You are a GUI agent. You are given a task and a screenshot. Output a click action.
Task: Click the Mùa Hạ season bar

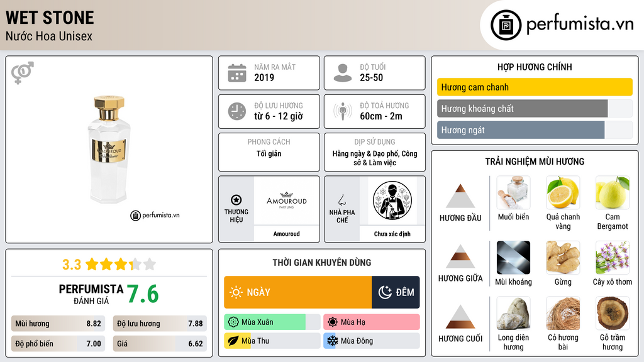click(371, 322)
